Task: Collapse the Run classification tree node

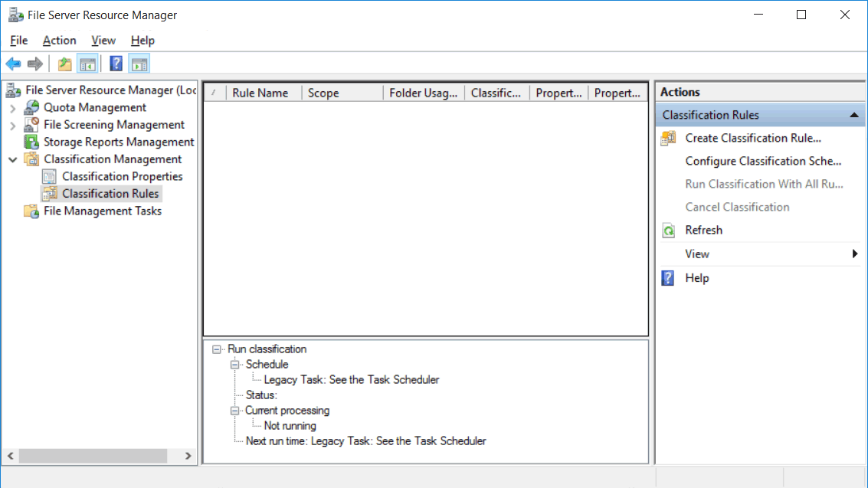Action: 217,349
